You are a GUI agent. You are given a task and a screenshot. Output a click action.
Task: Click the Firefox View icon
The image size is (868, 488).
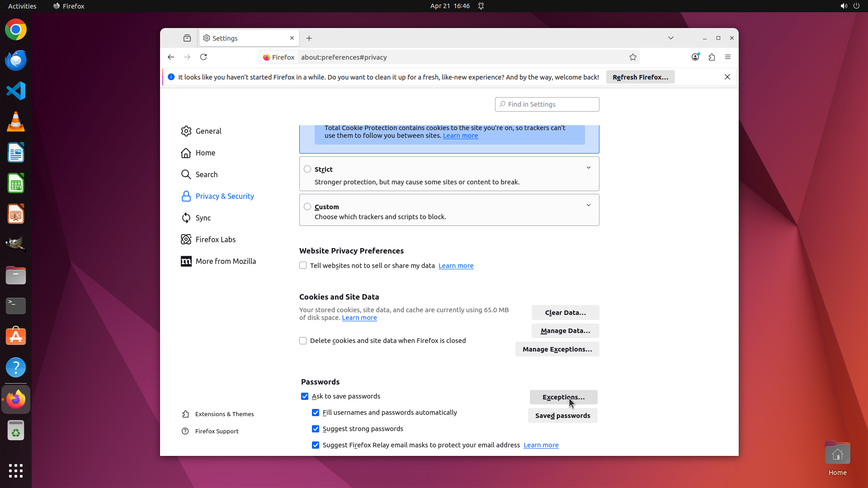coord(187,38)
